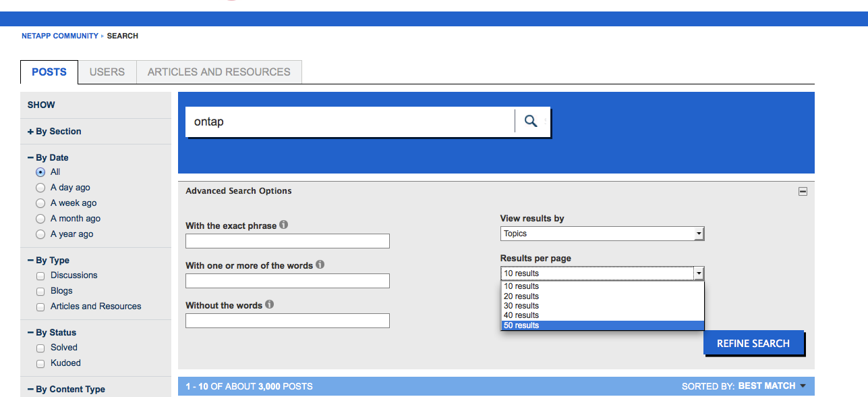The height and width of the screenshot is (397, 868).
Task: Open the Sorted By Best Match dropdown
Action: [x=772, y=386]
